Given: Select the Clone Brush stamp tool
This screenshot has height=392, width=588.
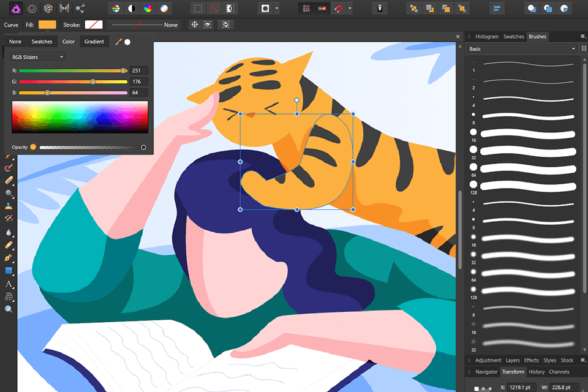Looking at the screenshot, I should click(x=9, y=206).
